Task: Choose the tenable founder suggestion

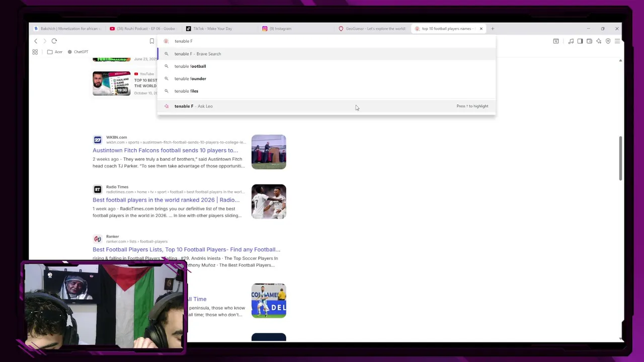Action: (326, 78)
